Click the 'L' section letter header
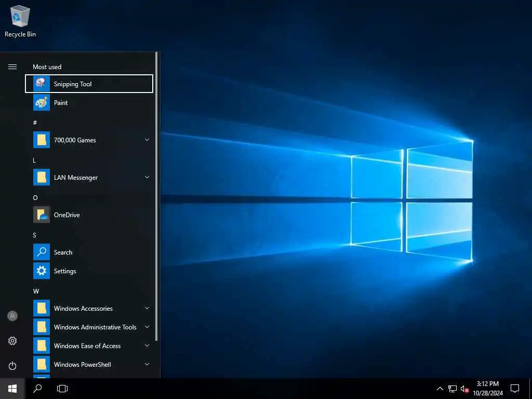The height and width of the screenshot is (399, 532). (34, 160)
